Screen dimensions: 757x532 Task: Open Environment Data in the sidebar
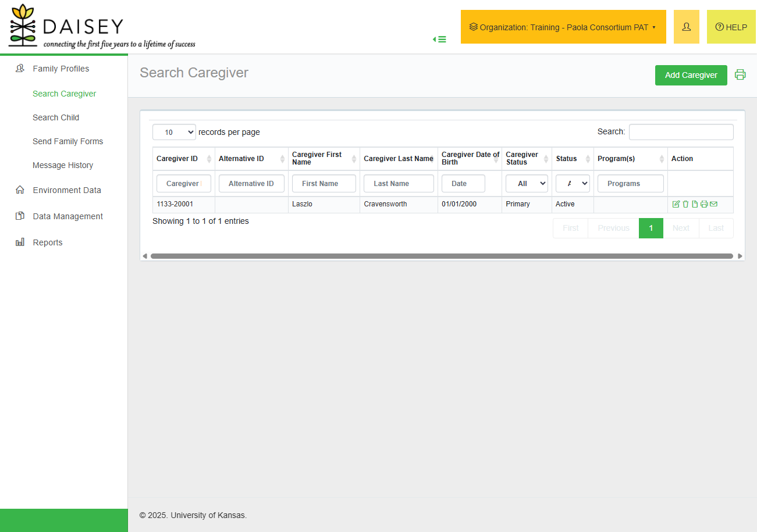point(67,190)
